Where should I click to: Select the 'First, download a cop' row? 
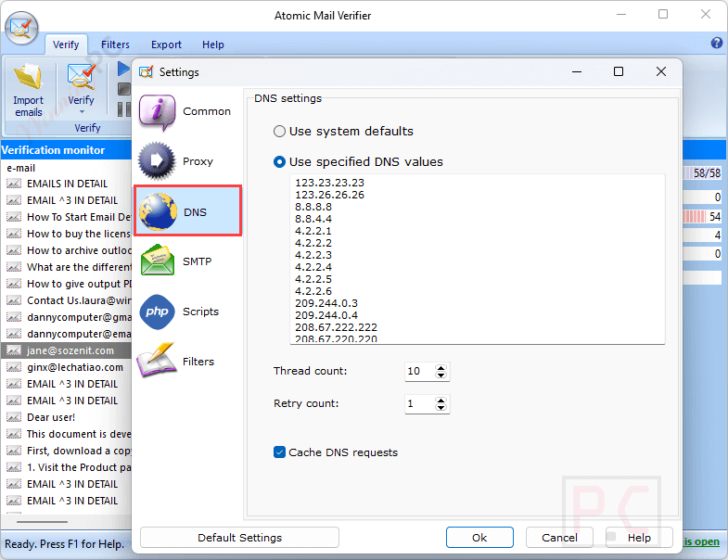coord(67,451)
